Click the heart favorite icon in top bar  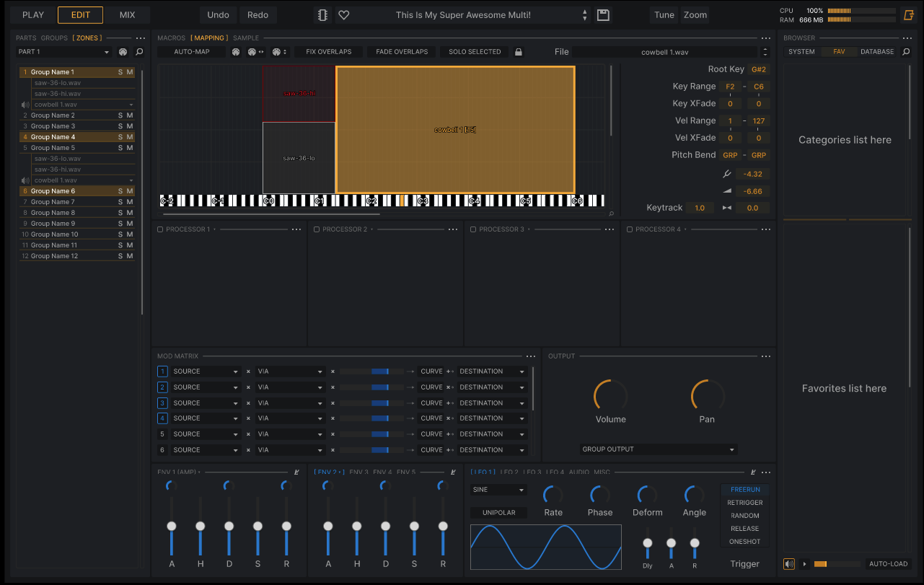click(x=344, y=15)
